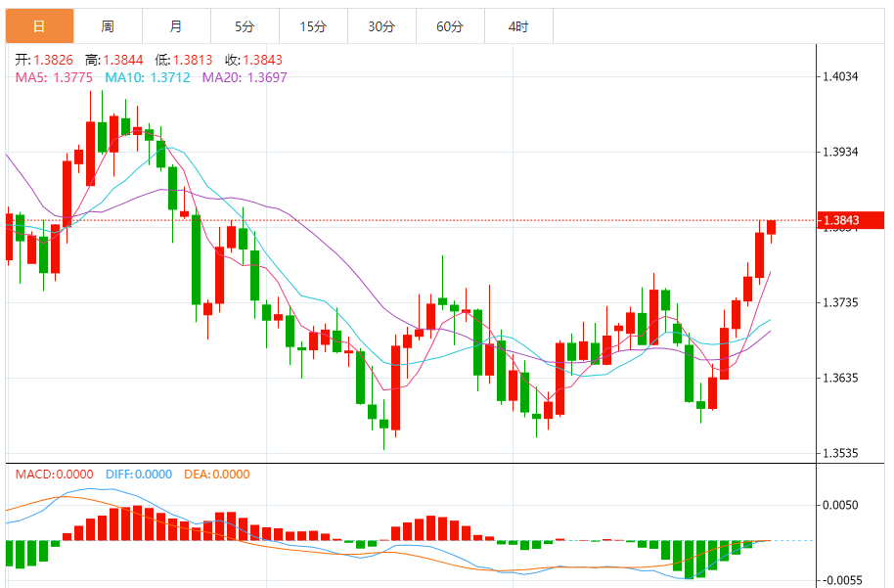
Task: Click the red 1.3843 current price tag
Action: (x=851, y=220)
